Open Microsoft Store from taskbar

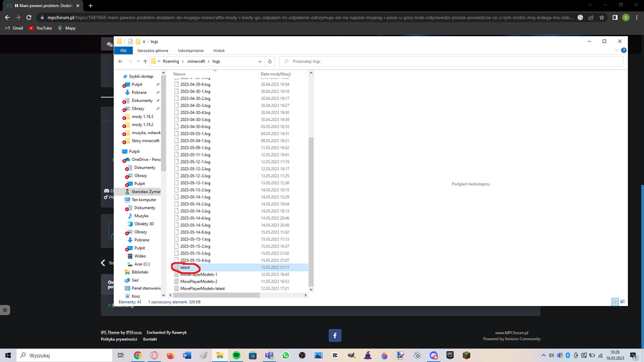coord(252,356)
